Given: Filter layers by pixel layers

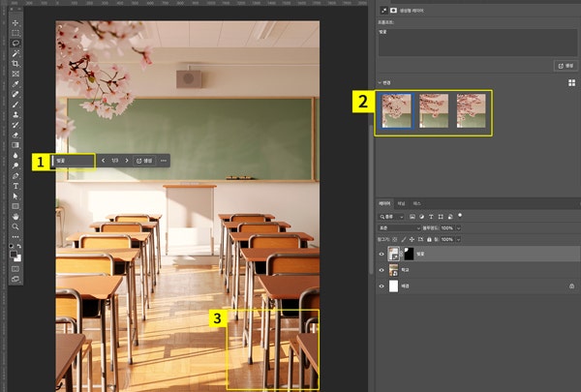Looking at the screenshot, I should pyautogui.click(x=413, y=217).
